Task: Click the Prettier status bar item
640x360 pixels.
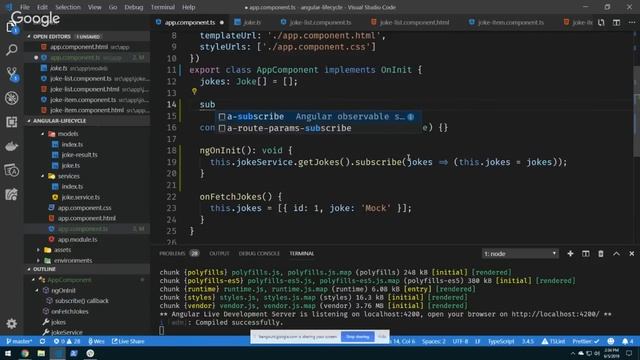Action: (586, 341)
